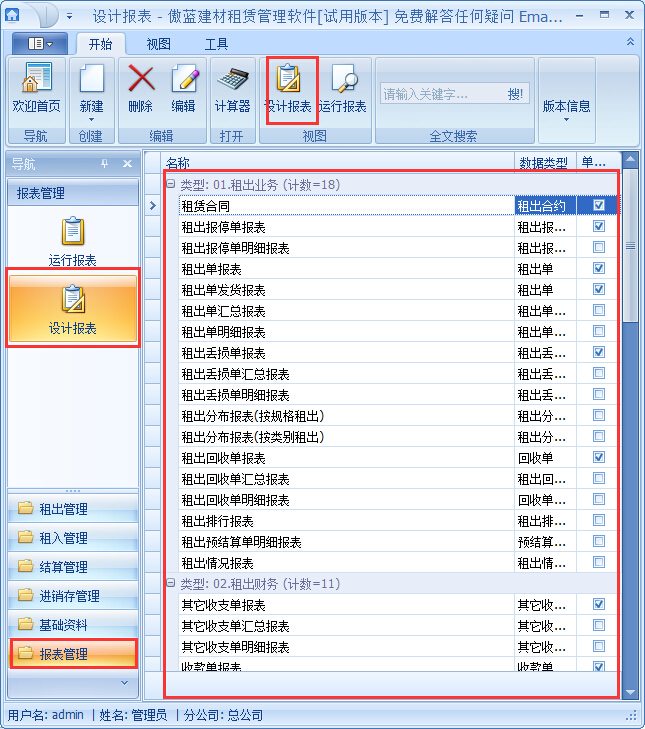Collapse the 01.租出业务 group
This screenshot has height=729, width=645.
pyautogui.click(x=171, y=184)
